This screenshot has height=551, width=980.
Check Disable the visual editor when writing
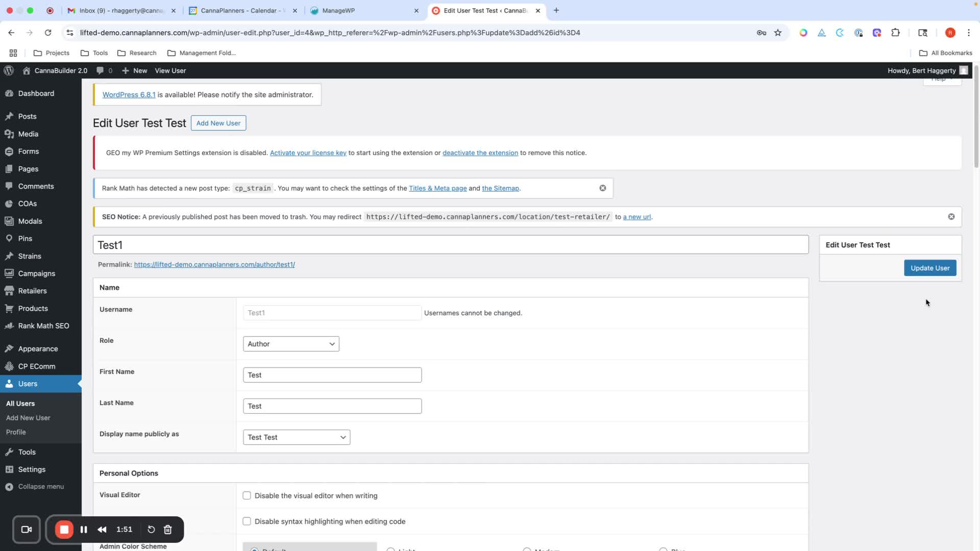(x=247, y=495)
